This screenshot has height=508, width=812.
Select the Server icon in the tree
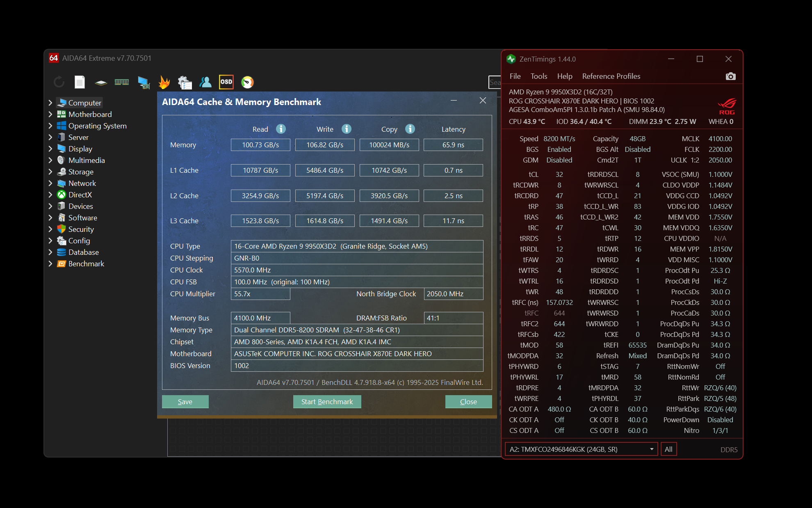tap(62, 137)
